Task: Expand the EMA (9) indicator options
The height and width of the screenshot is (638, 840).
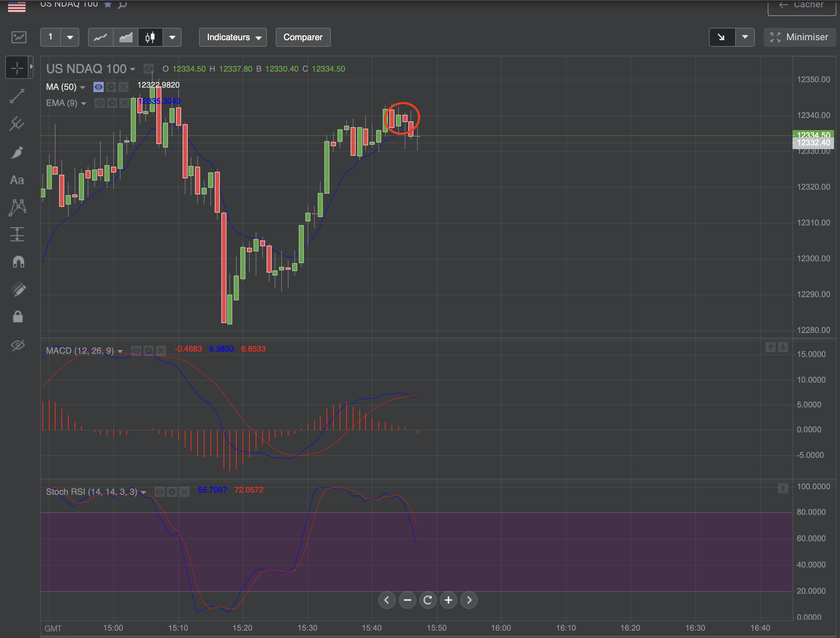Action: coord(84,103)
